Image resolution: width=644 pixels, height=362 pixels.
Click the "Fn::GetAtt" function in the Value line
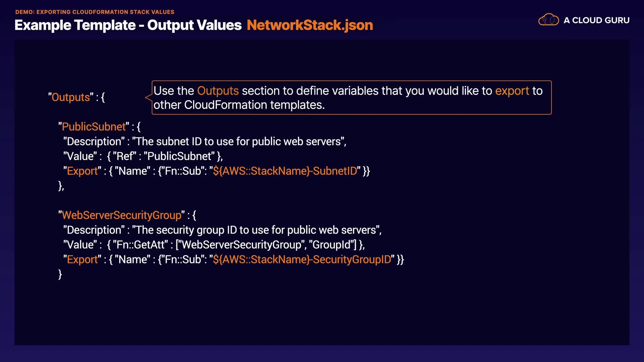point(141,245)
